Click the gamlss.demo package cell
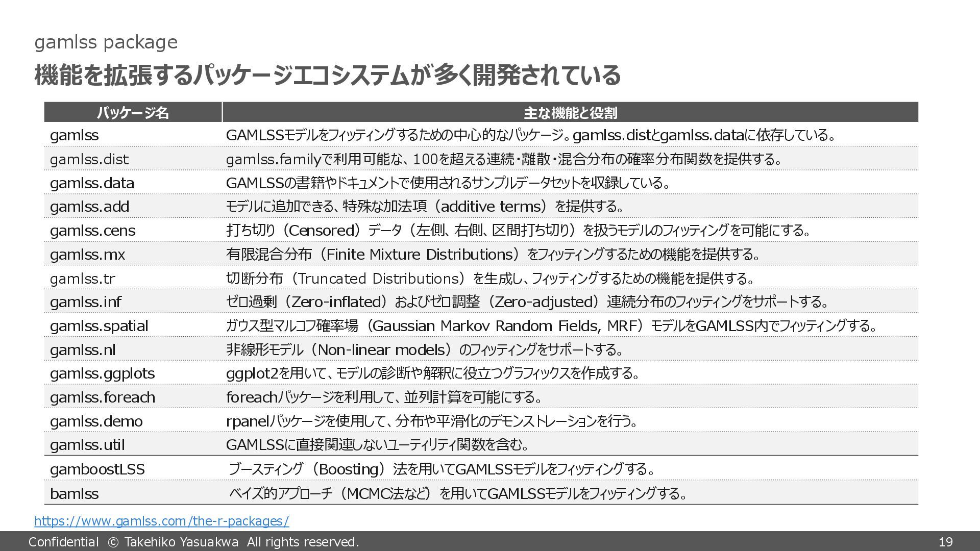This screenshot has height=551, width=980. pyautogui.click(x=96, y=421)
